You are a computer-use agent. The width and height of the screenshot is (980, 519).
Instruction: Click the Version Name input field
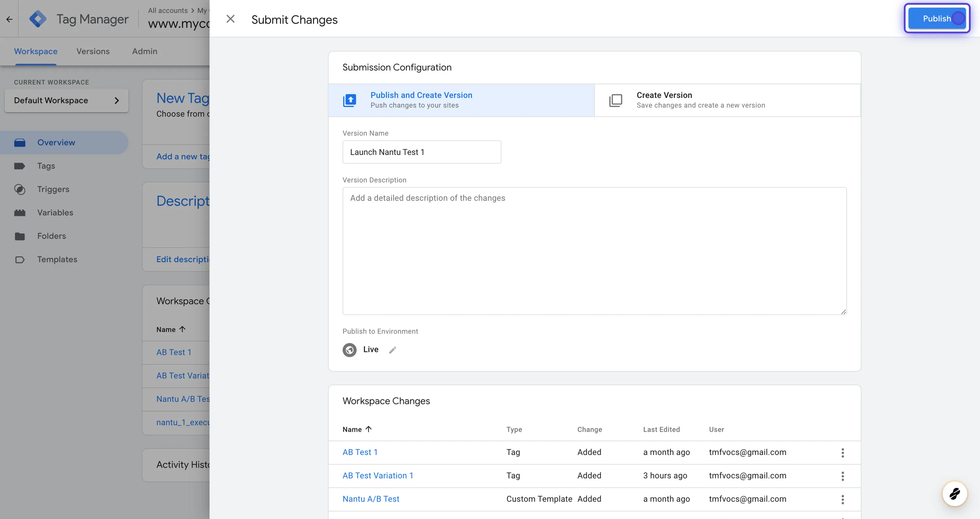tap(421, 152)
